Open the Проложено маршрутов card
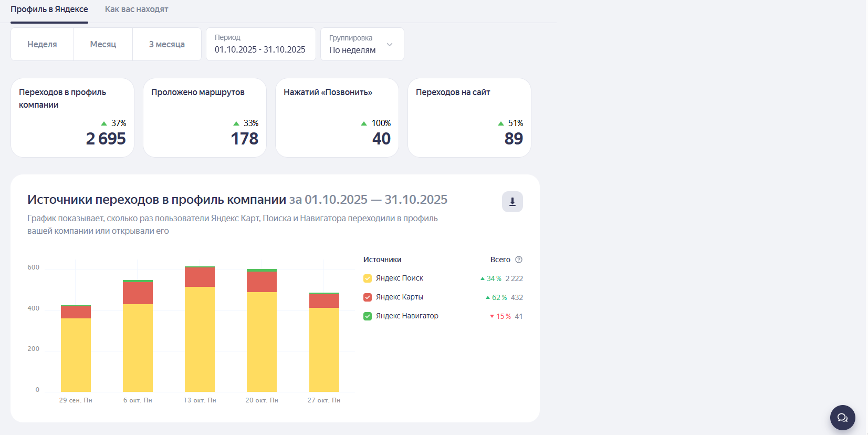Viewport: 868px width, 435px height. pos(205,118)
